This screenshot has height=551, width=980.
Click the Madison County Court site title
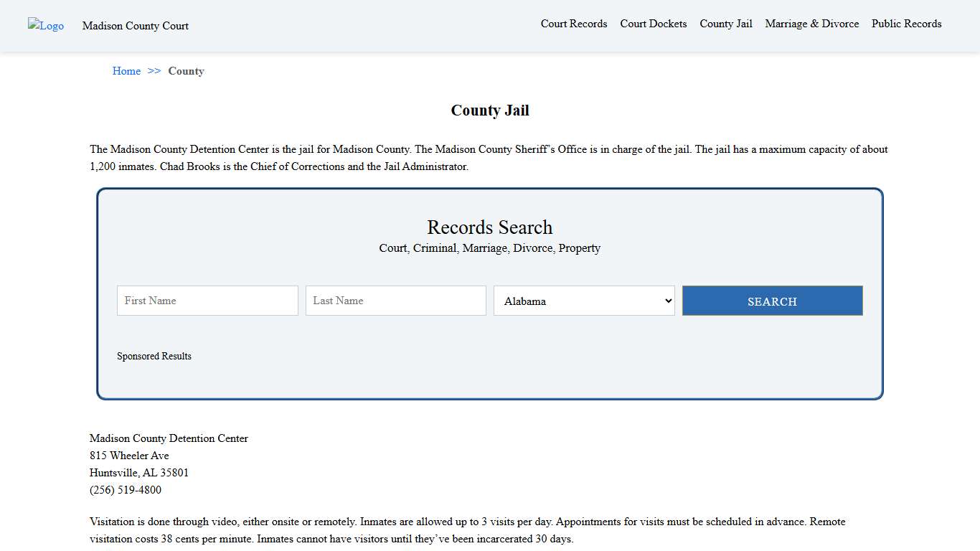point(135,26)
